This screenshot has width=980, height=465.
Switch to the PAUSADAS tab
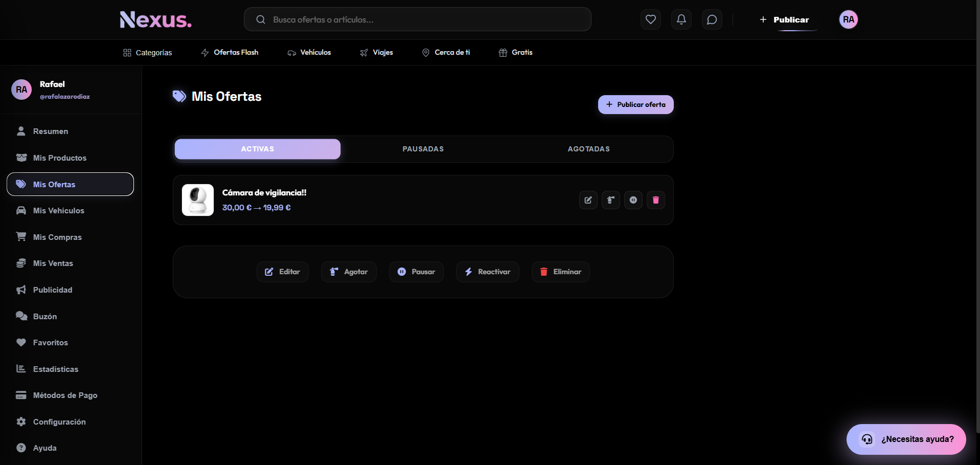(x=423, y=149)
